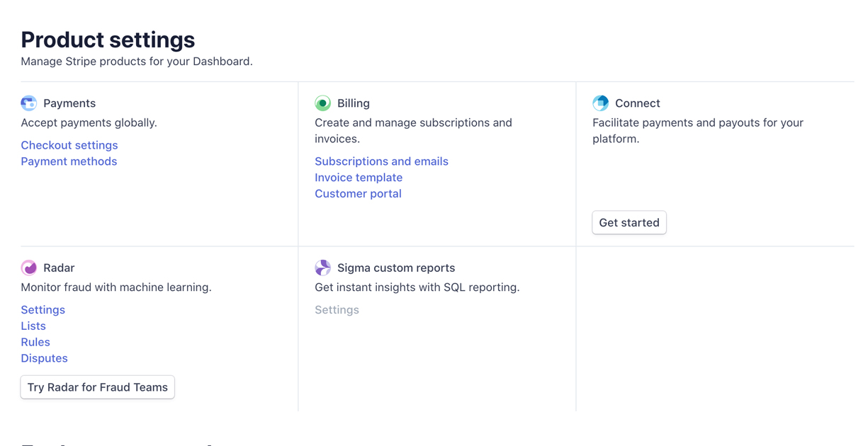Open Radar Disputes settings
The width and height of the screenshot is (868, 446).
point(44,358)
